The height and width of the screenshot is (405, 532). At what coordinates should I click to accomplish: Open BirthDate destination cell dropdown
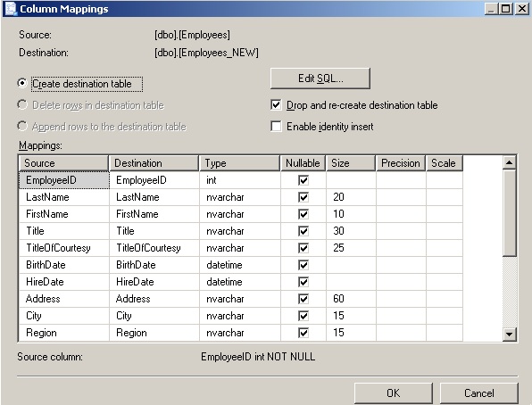(154, 265)
